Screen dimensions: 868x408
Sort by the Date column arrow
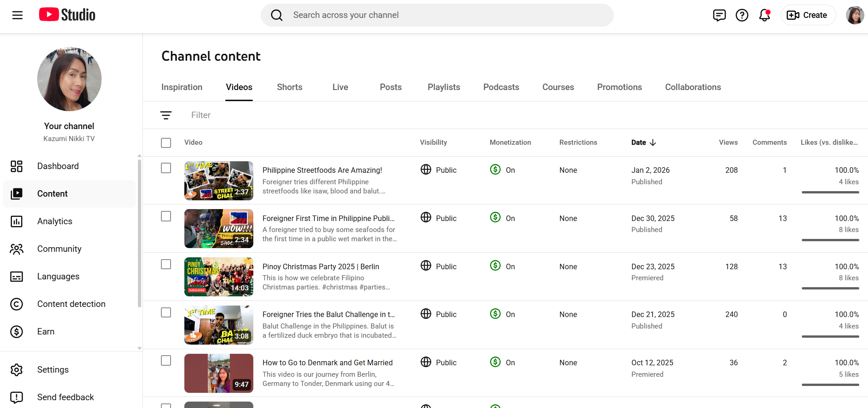(653, 142)
